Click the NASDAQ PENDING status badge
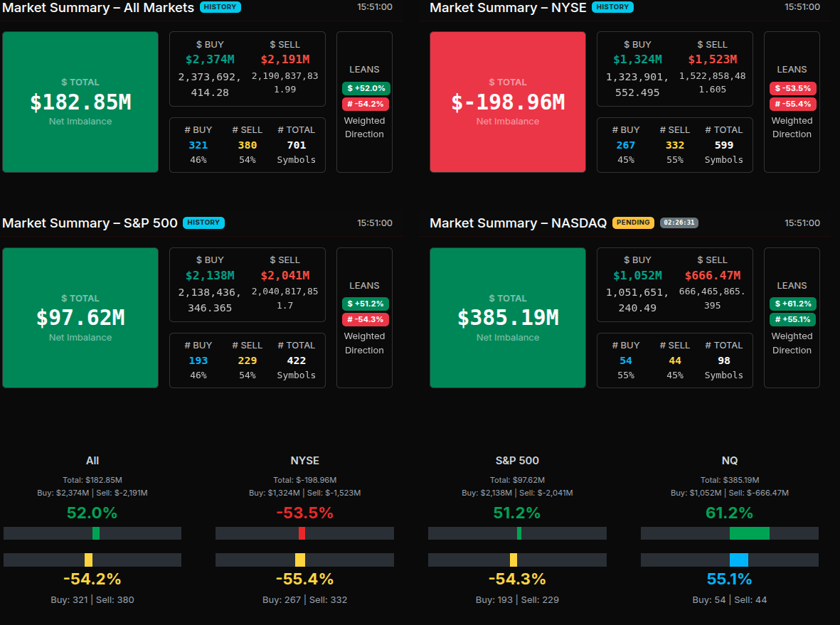 click(633, 223)
